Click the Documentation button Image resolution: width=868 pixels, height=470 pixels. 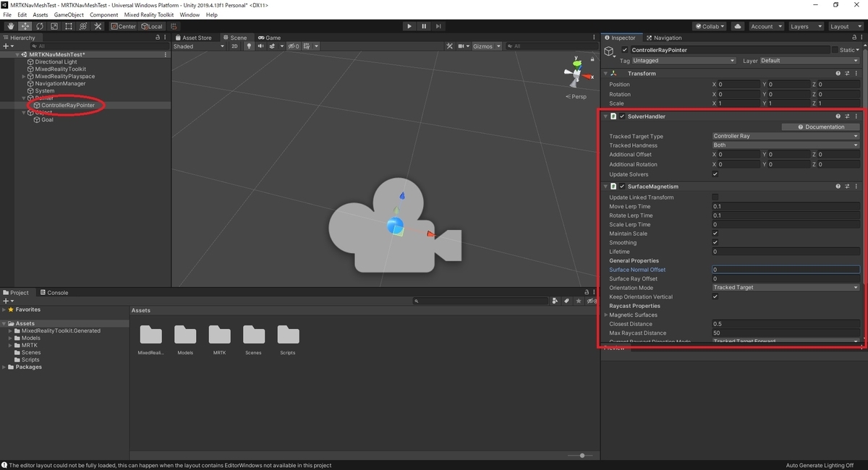point(821,127)
